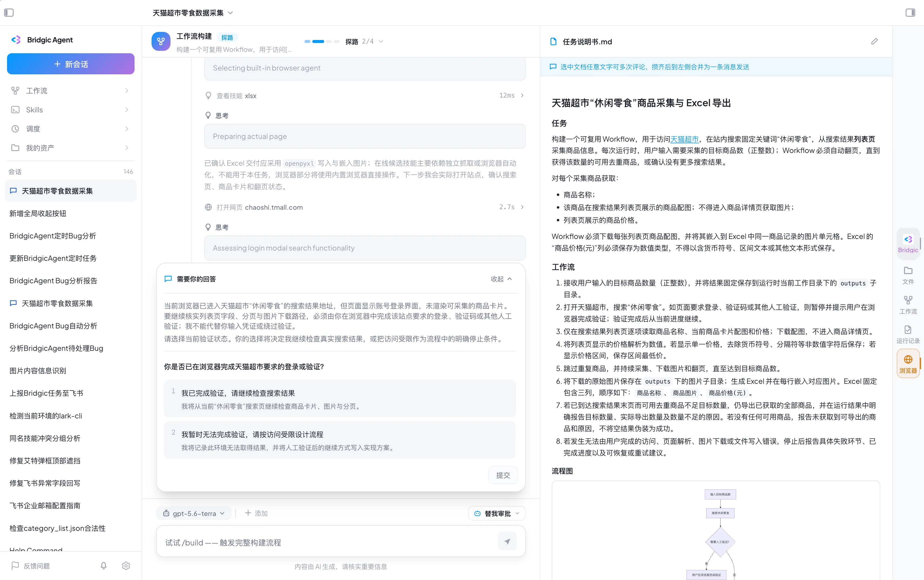The image size is (924, 580).
Task: Edit 任务说明书.md with the pencil icon
Action: (874, 41)
